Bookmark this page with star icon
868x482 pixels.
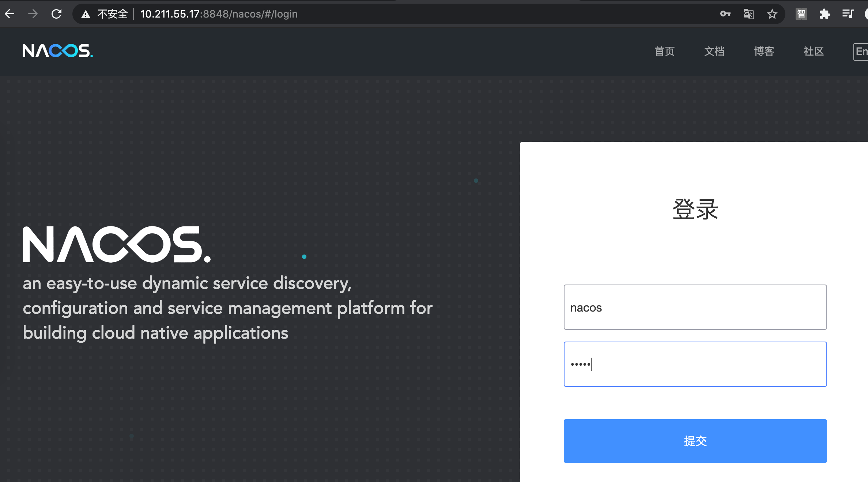(x=772, y=14)
